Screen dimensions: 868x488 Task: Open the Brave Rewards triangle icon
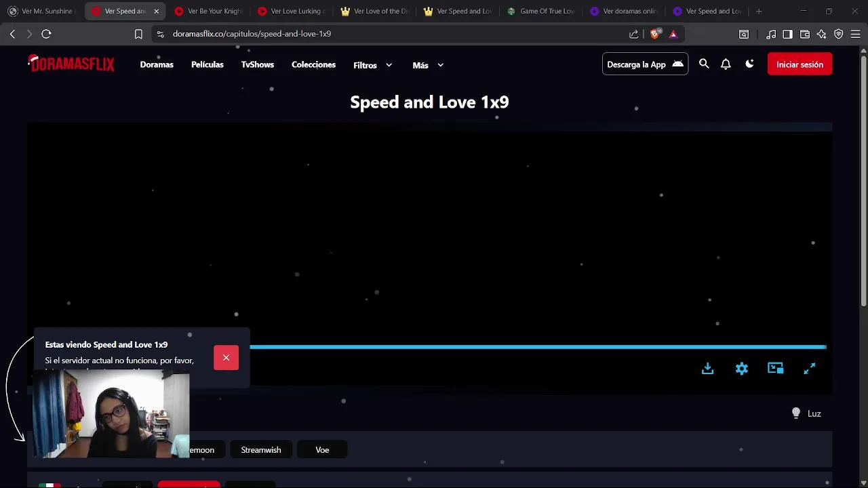pos(673,34)
